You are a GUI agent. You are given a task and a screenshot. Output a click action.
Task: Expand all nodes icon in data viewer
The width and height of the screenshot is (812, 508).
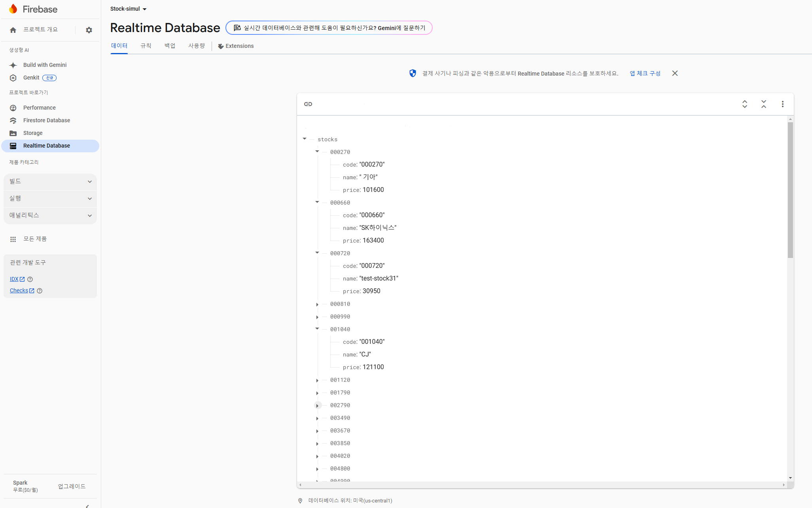click(x=744, y=104)
